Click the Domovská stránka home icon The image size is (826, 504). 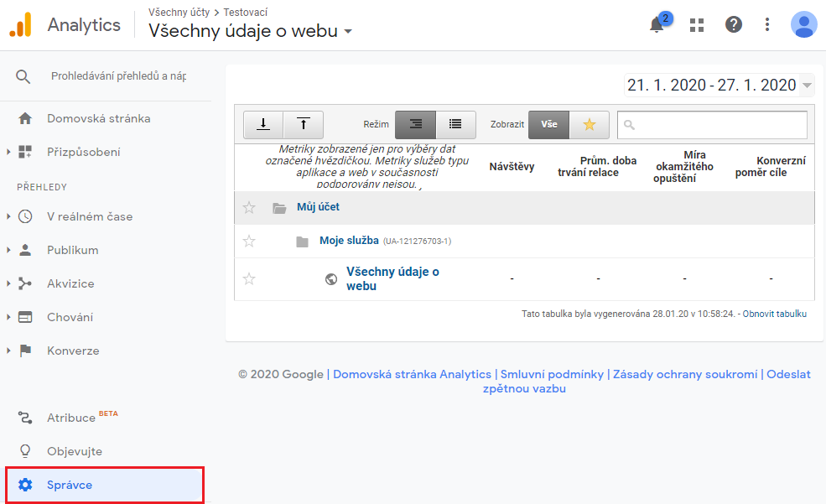(25, 118)
